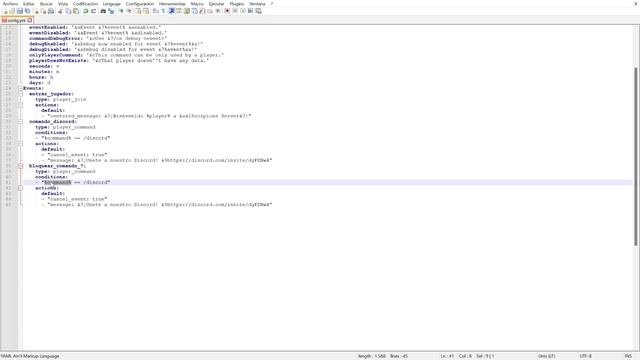Image resolution: width=640 pixels, height=360 pixels.
Task: Click the 'UTF-8' encoding status entry
Action: [585, 356]
